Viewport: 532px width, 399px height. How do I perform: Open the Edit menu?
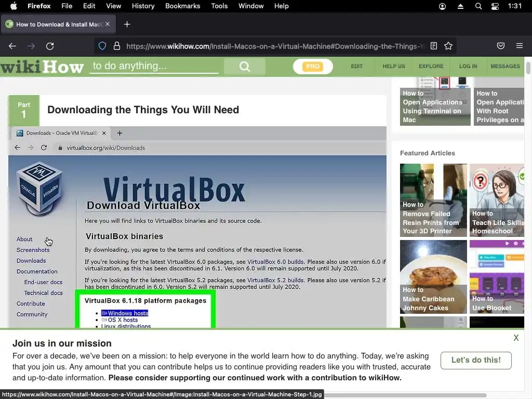pyautogui.click(x=89, y=6)
